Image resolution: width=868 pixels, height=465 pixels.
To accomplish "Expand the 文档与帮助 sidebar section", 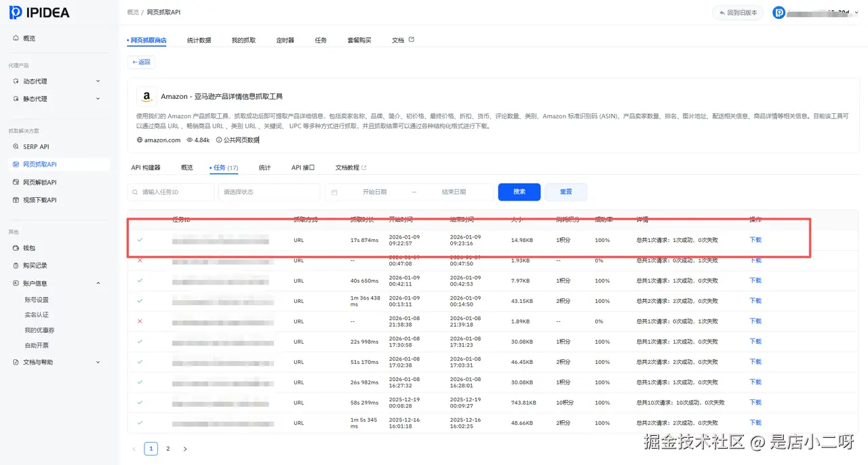I will 98,362.
